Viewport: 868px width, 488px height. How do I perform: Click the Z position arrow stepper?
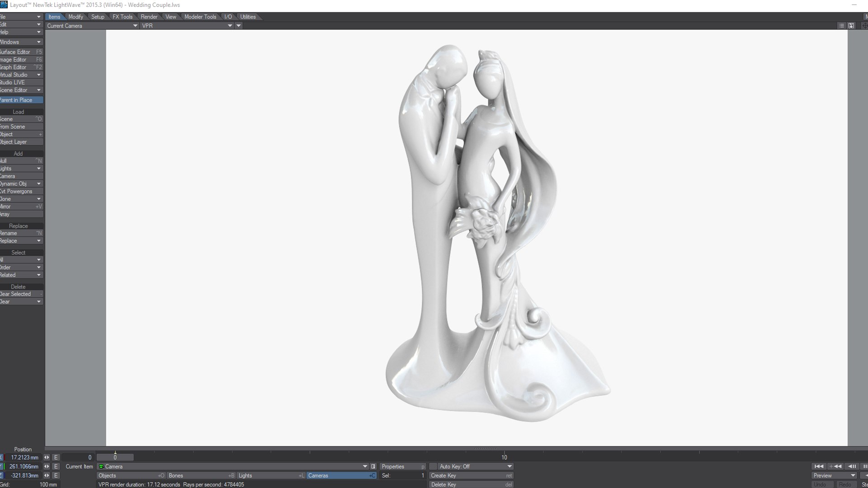point(47,475)
